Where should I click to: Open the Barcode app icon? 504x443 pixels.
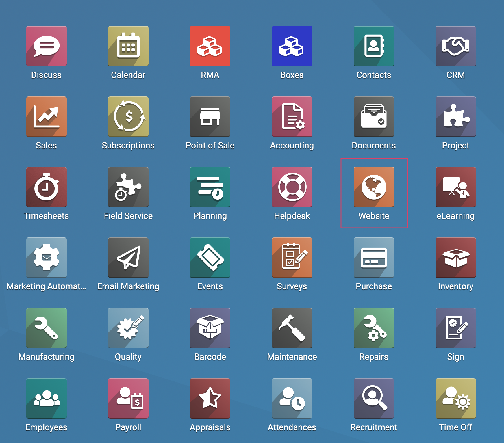210,328
